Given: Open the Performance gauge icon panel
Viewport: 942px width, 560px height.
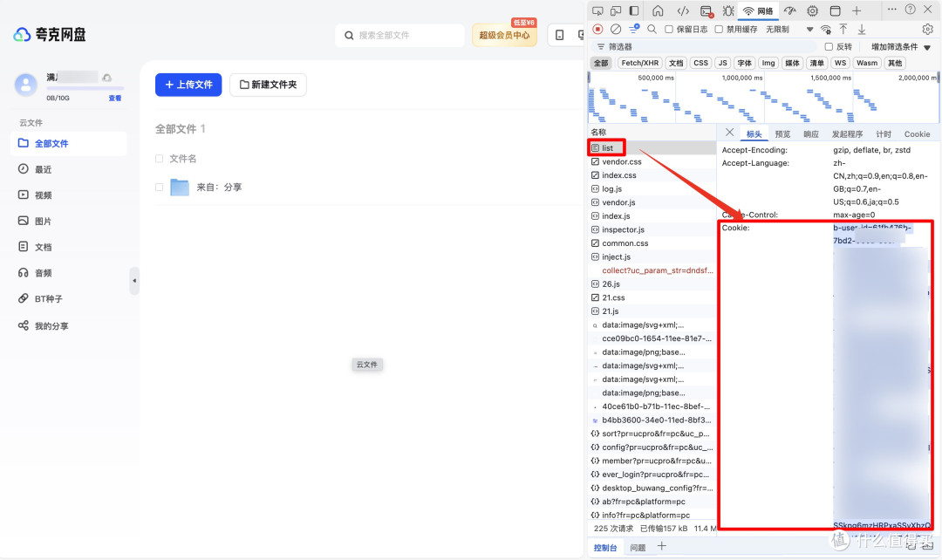Looking at the screenshot, I should point(790,10).
